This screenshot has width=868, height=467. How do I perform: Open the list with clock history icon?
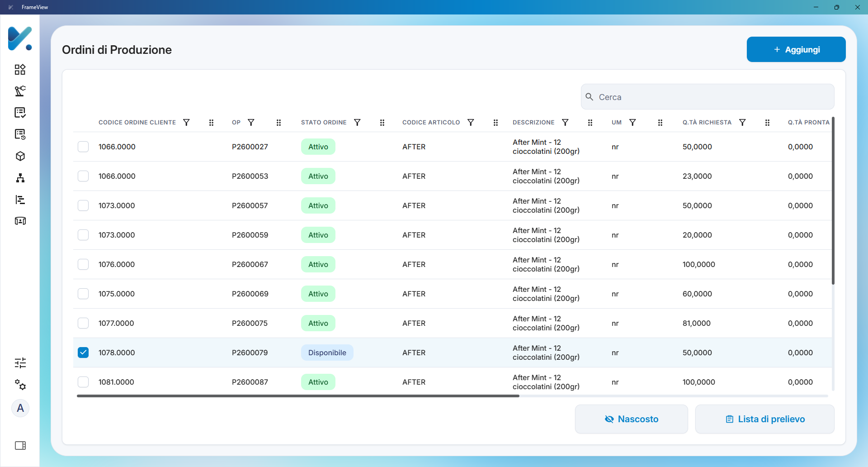pyautogui.click(x=20, y=134)
